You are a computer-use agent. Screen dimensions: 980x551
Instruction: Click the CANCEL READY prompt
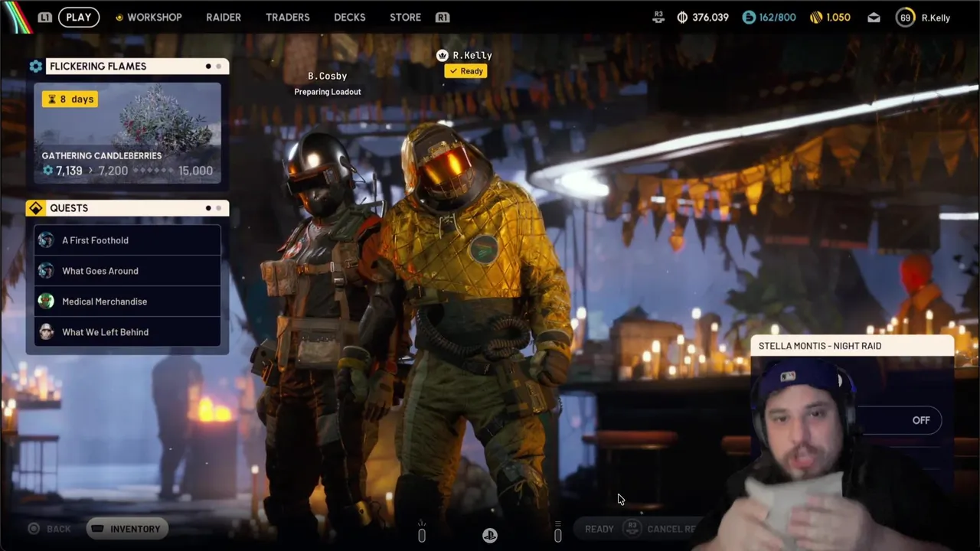[x=671, y=529]
